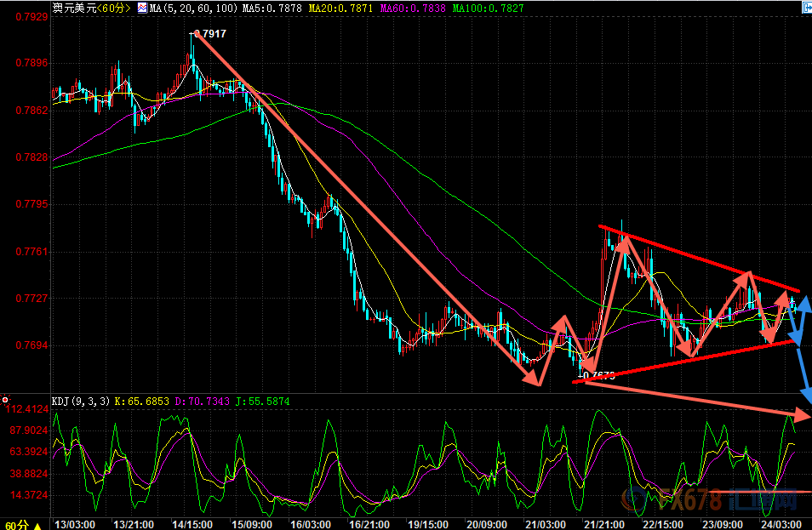Click the 0.7727 price axis label
Viewport: 812px width, 530px height.
click(x=32, y=298)
